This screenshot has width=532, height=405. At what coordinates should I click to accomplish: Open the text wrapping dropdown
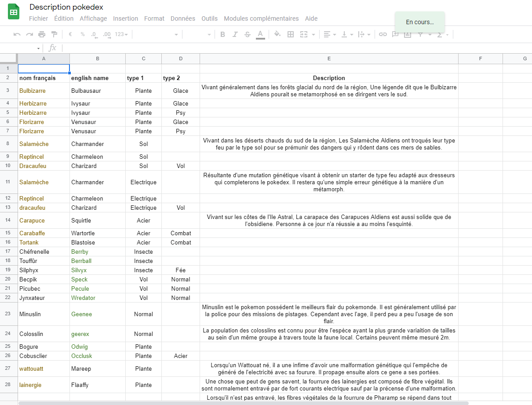[364, 34]
